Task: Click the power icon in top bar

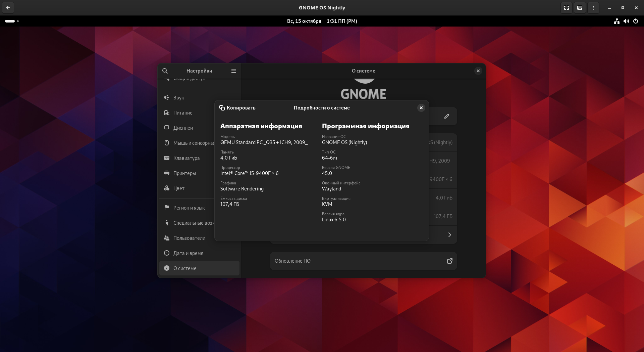Action: tap(636, 21)
